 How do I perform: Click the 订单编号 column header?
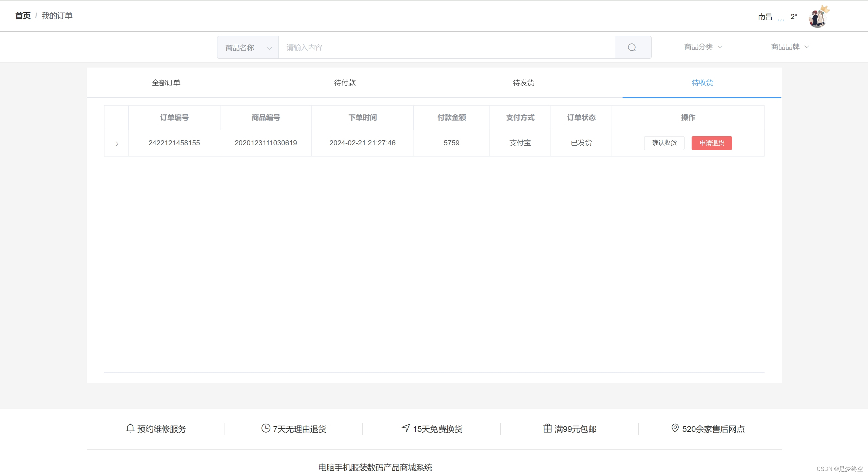[174, 117]
